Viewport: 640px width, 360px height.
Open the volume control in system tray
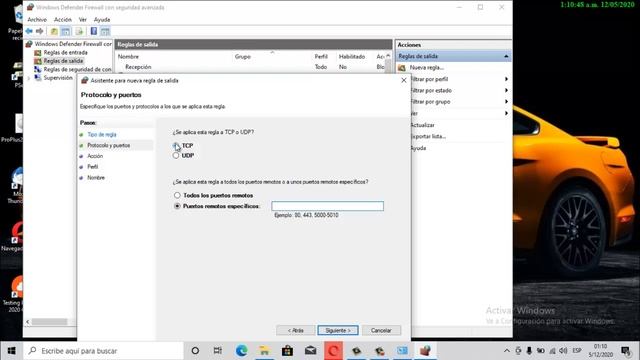pos(564,351)
